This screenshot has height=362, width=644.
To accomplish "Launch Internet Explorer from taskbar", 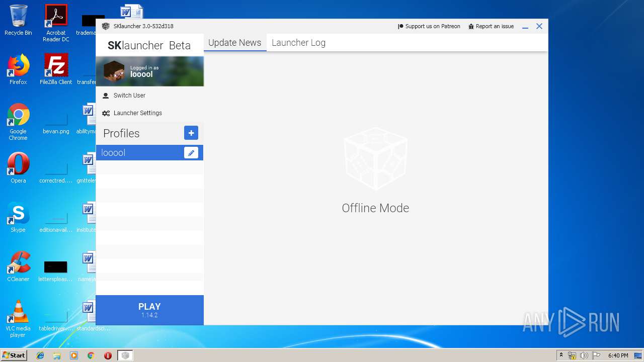I will [40, 355].
